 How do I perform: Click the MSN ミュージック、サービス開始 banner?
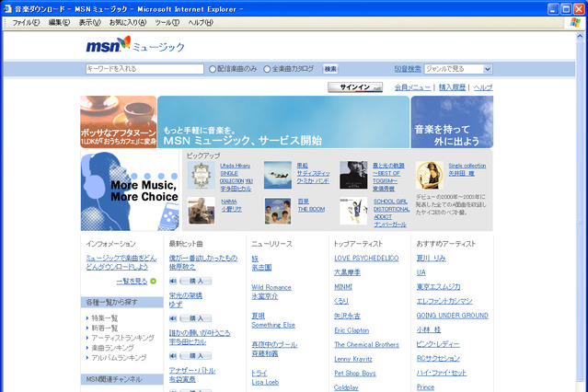click(283, 121)
